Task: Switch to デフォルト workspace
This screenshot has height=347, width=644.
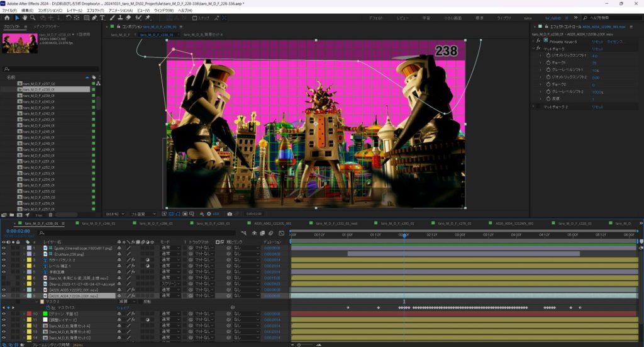Action: (375, 18)
